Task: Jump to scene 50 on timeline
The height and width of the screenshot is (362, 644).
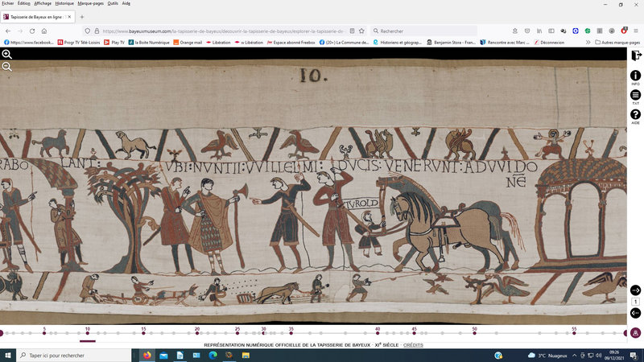Action: (474, 333)
